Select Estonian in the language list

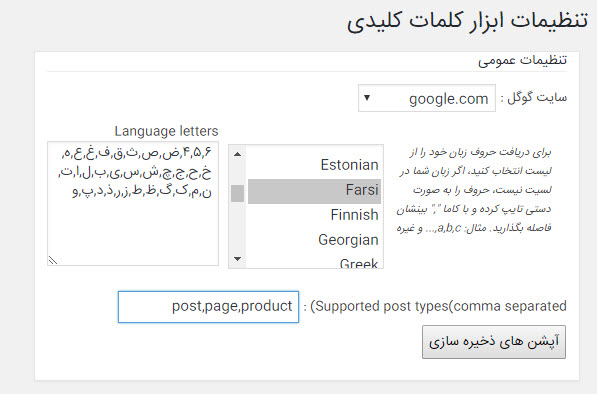(314, 165)
